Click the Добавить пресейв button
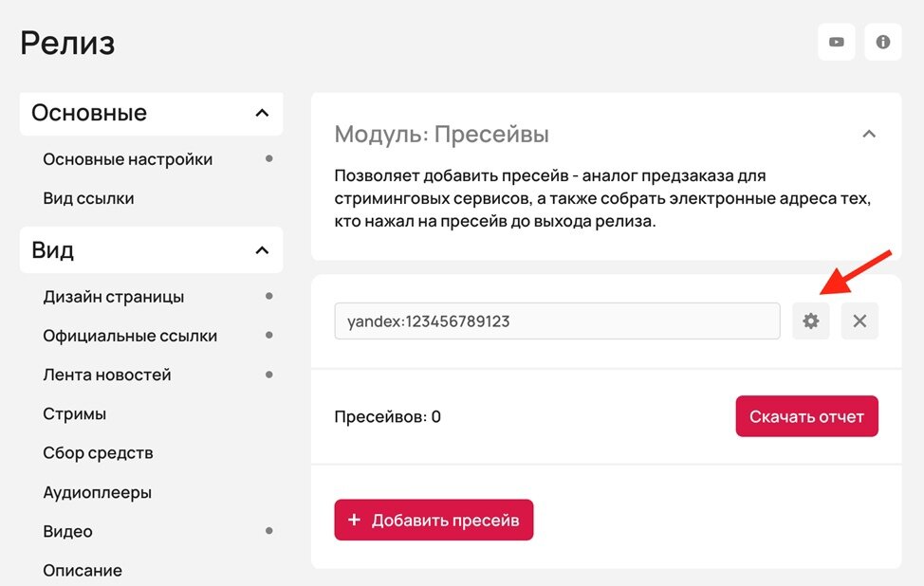924x586 pixels. pyautogui.click(x=434, y=520)
